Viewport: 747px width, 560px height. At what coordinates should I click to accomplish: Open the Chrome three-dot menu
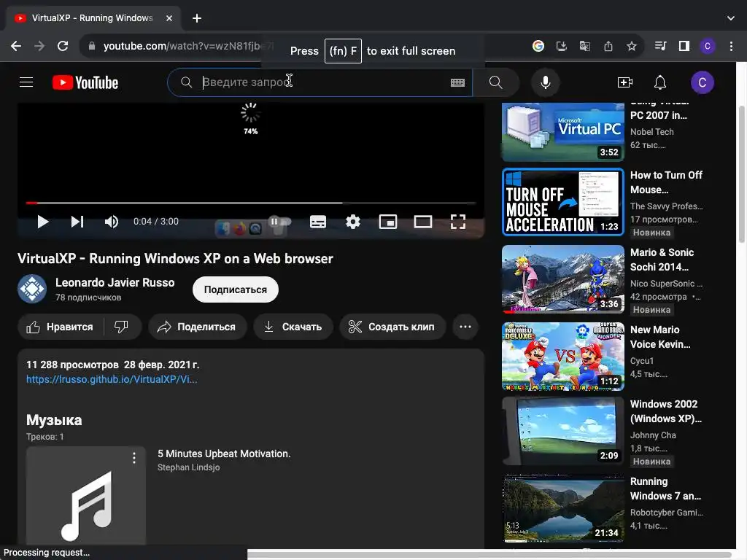pyautogui.click(x=731, y=46)
